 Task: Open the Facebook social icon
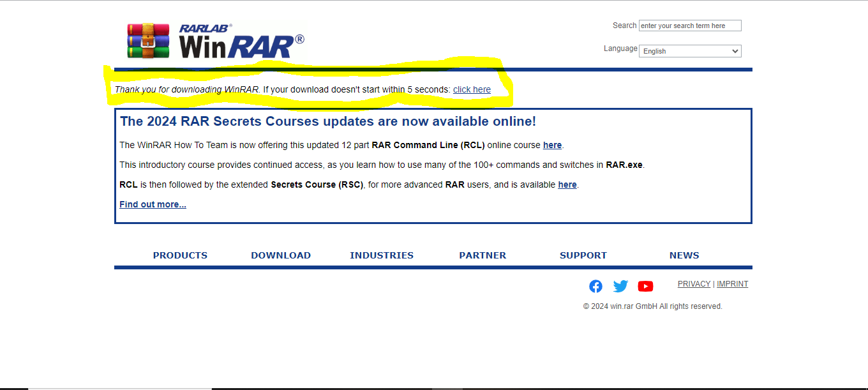595,287
